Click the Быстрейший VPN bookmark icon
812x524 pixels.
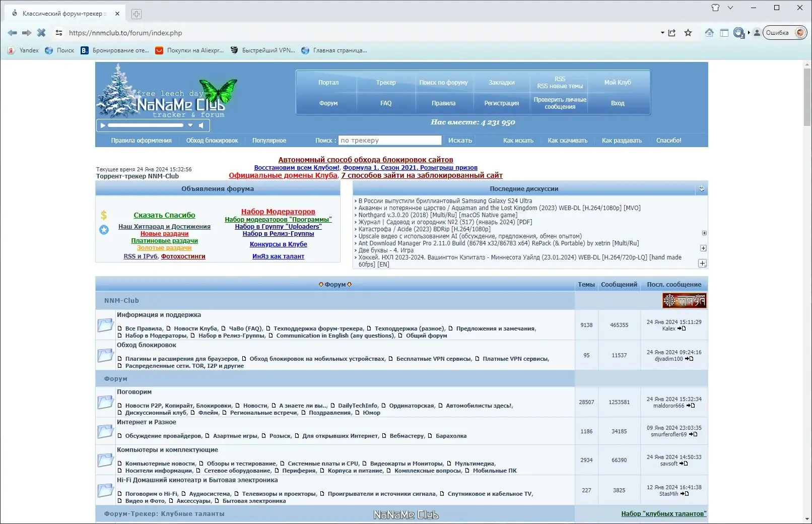point(234,50)
